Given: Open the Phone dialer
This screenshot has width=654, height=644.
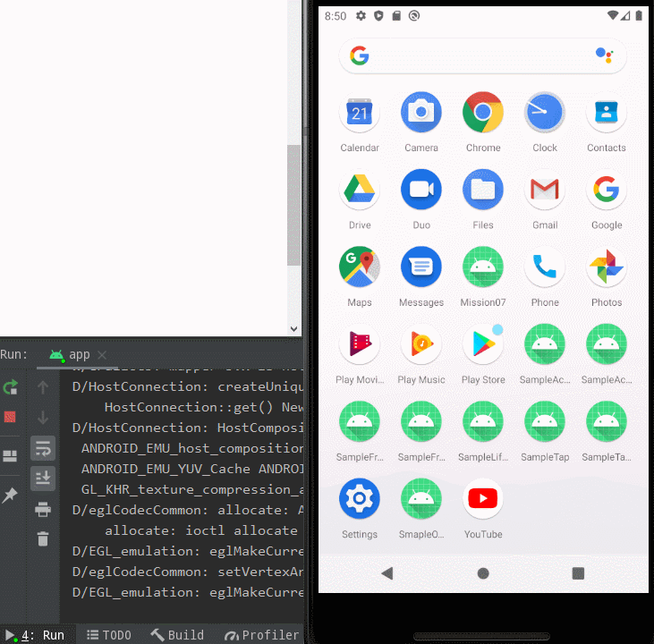Looking at the screenshot, I should pos(544,267).
